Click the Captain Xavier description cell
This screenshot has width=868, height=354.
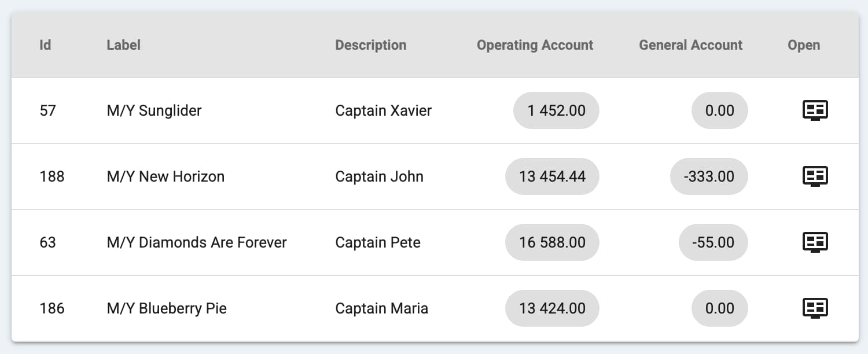(x=383, y=110)
